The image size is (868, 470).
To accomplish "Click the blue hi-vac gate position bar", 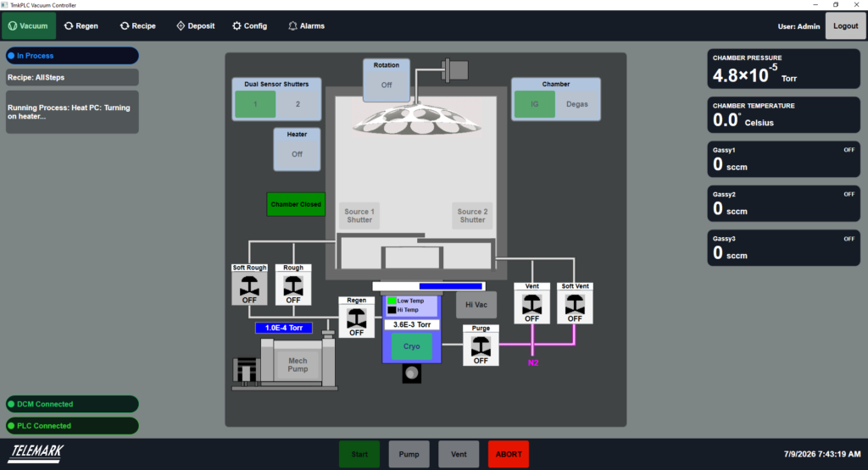I will tap(451, 286).
